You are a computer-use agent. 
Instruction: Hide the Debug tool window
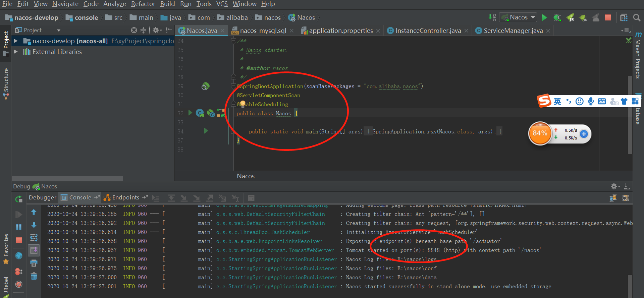(627, 186)
